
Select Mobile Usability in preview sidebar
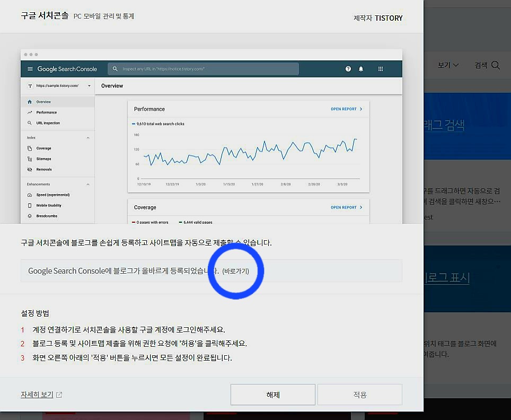pos(57,205)
